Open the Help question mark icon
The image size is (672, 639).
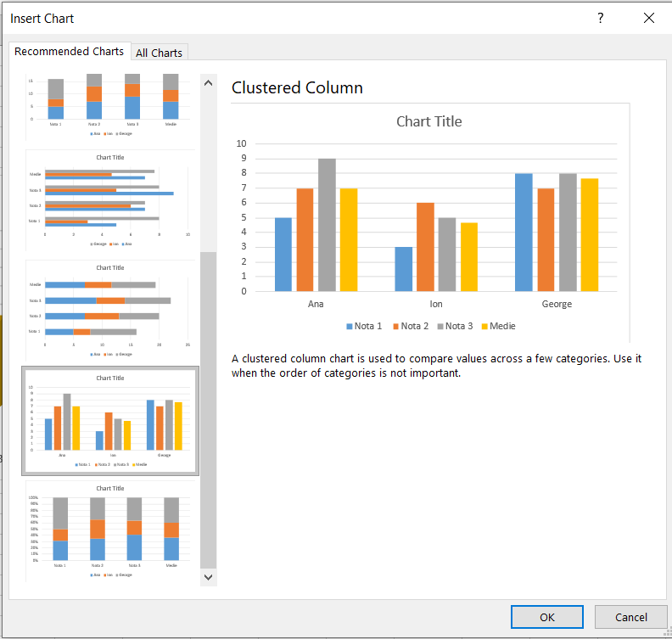(x=600, y=18)
